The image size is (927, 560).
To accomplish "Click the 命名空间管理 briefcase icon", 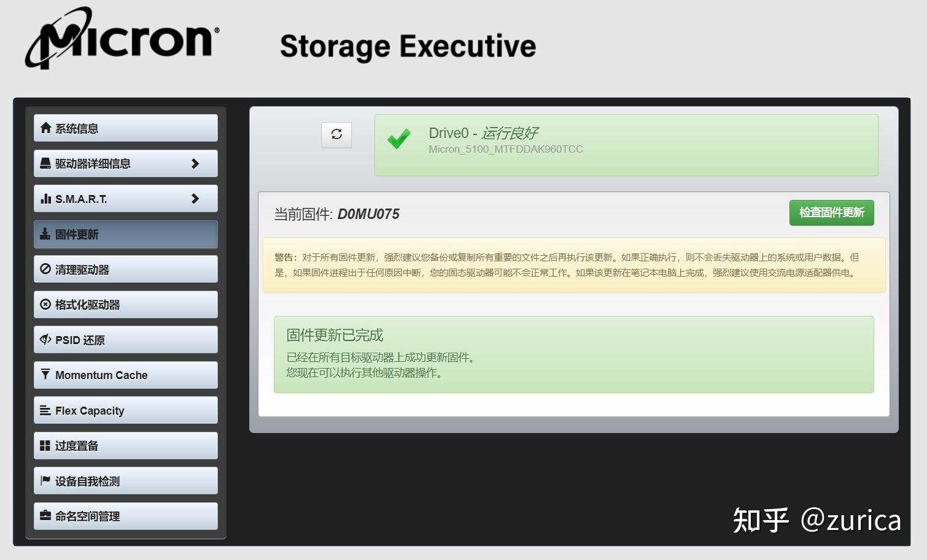I will coord(45,516).
